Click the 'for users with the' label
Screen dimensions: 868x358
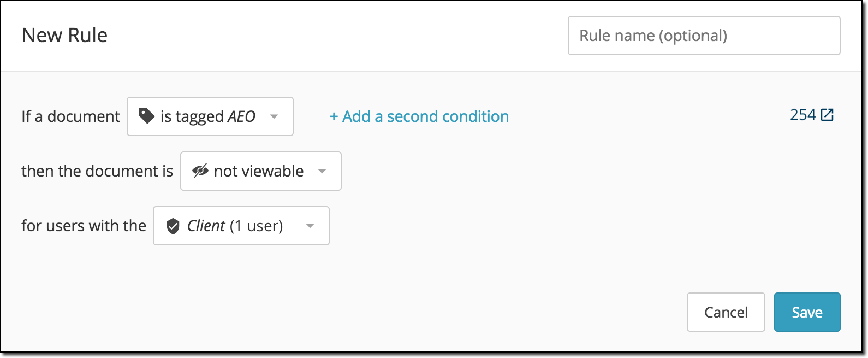(84, 226)
